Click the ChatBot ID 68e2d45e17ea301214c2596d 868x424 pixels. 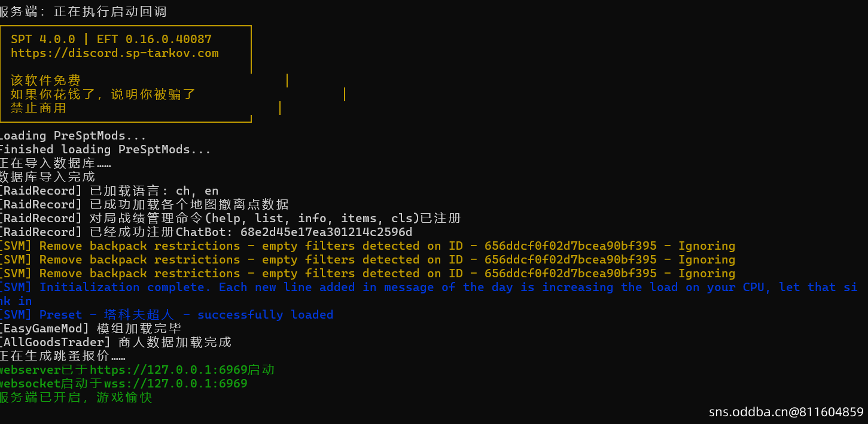[326, 232]
